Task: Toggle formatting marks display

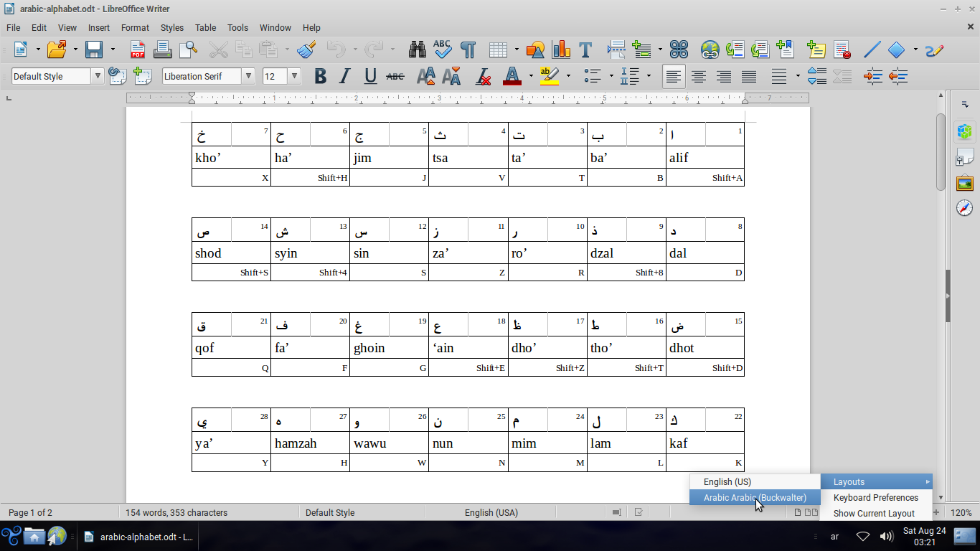Action: [x=468, y=50]
